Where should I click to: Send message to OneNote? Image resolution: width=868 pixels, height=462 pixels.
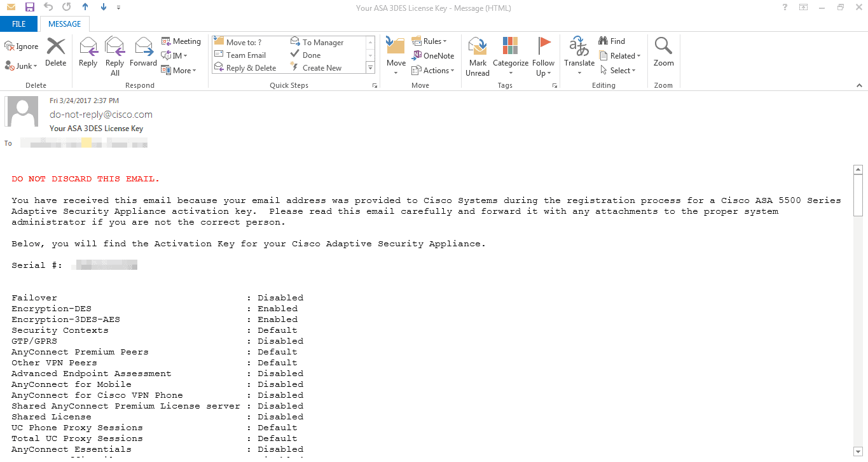pos(433,56)
